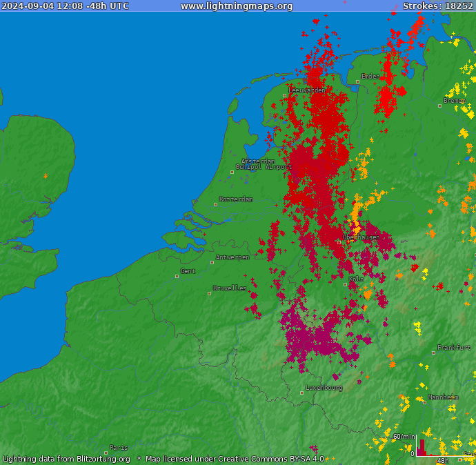476x465 pixels.
Task: Click the square city marker beside Antwerpen
Action: point(212,263)
